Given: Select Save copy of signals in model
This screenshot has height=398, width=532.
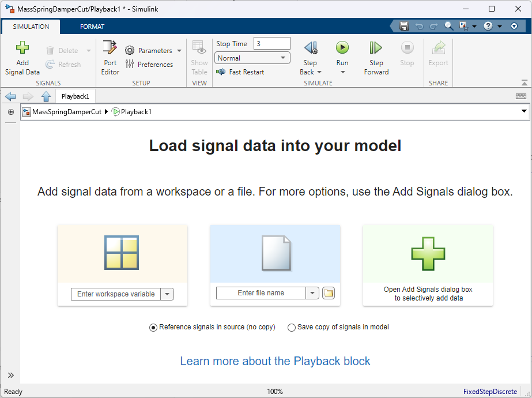Looking at the screenshot, I should point(292,328).
